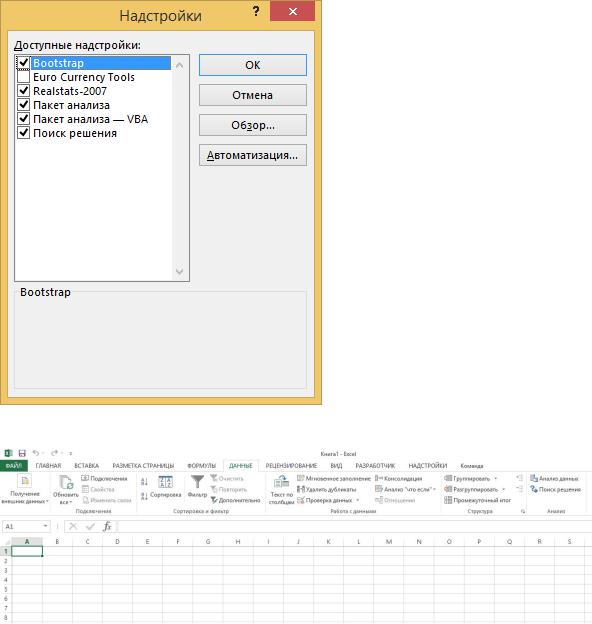Open Получение внешних данных dropdown
Image resolution: width=592 pixels, height=624 pixels.
tap(25, 489)
